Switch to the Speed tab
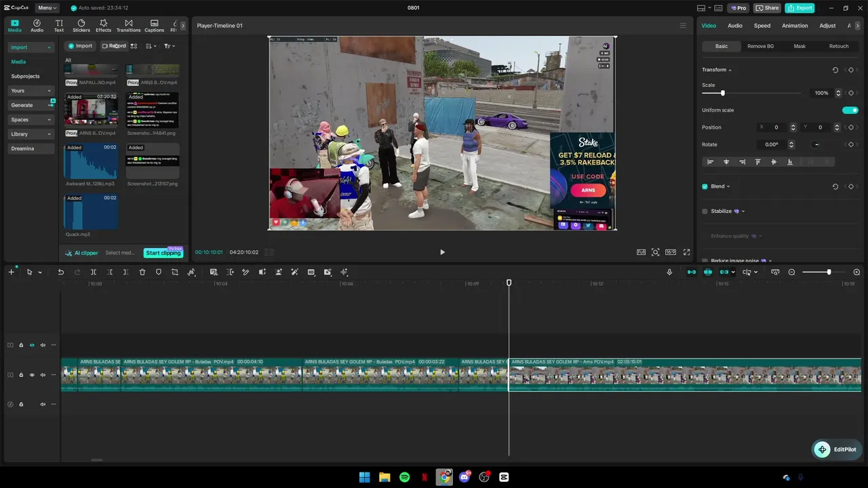 762,26
